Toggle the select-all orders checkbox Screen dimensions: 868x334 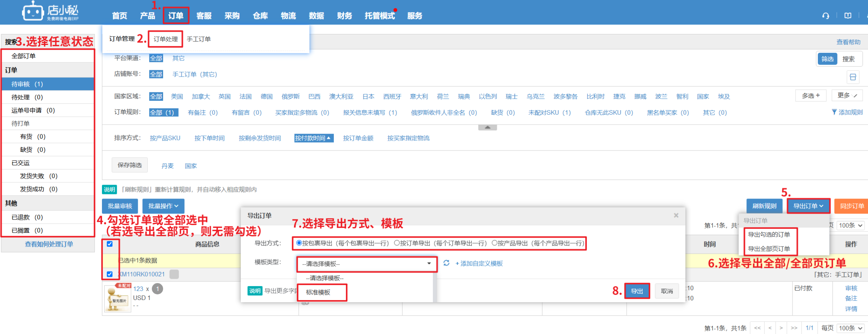[x=110, y=244]
